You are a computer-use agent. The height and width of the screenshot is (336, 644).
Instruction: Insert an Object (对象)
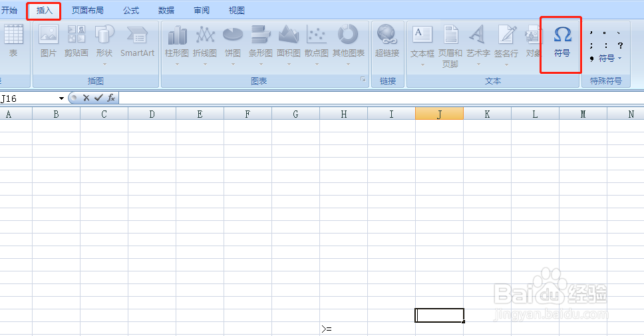tap(533, 41)
